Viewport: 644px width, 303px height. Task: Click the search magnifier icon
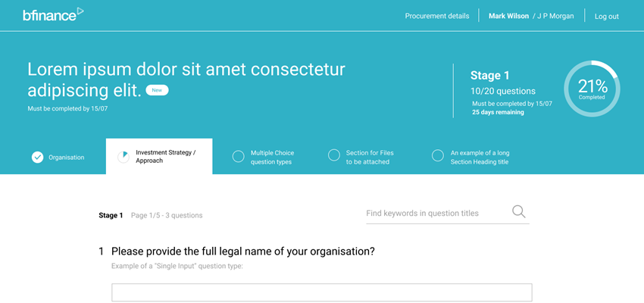click(519, 212)
